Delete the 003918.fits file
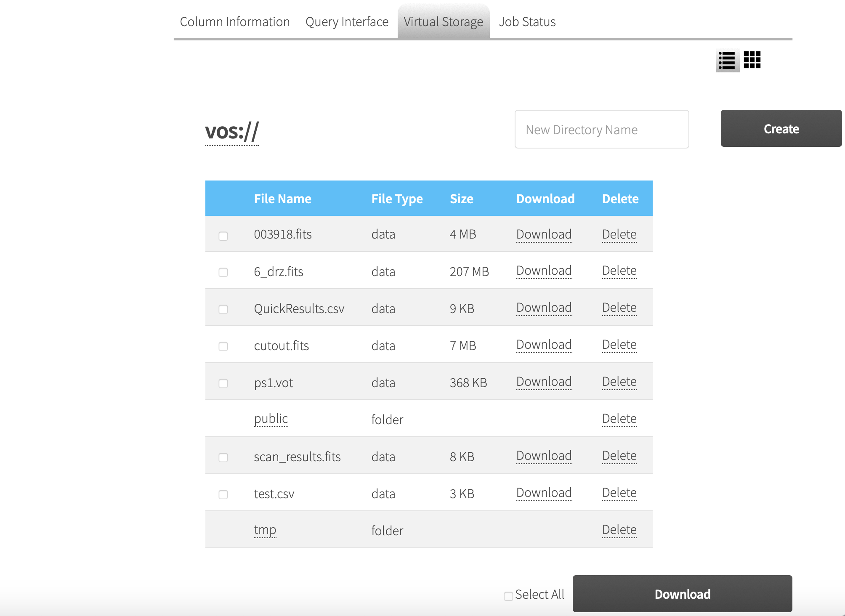Image resolution: width=845 pixels, height=616 pixels. [619, 234]
